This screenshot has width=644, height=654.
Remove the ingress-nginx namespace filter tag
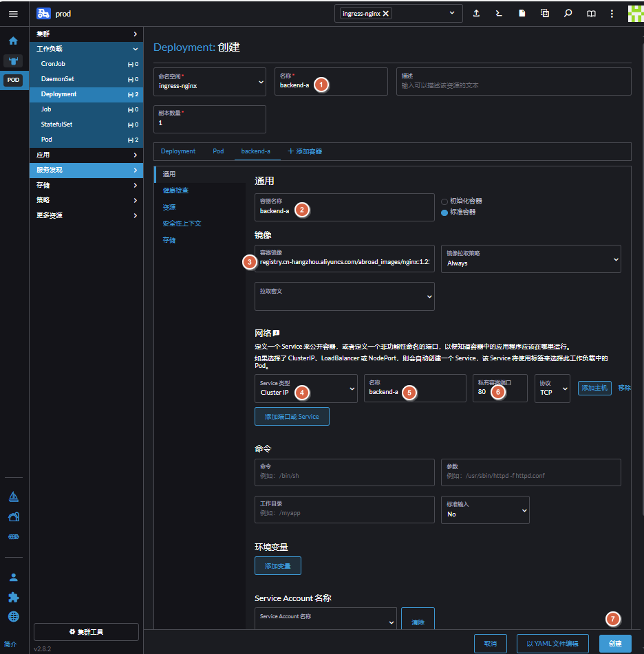pyautogui.click(x=386, y=14)
